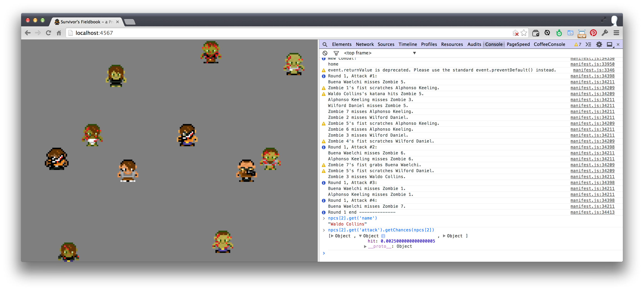Image resolution: width=644 pixels, height=291 pixels.
Task: Click 'Round 1, Attack #3:' log entry
Action: [352, 183]
